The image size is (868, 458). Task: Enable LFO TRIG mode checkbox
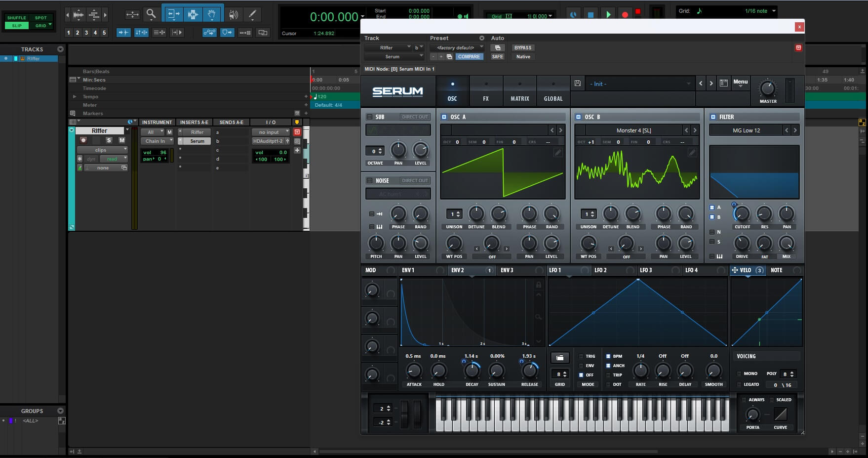[x=581, y=356]
